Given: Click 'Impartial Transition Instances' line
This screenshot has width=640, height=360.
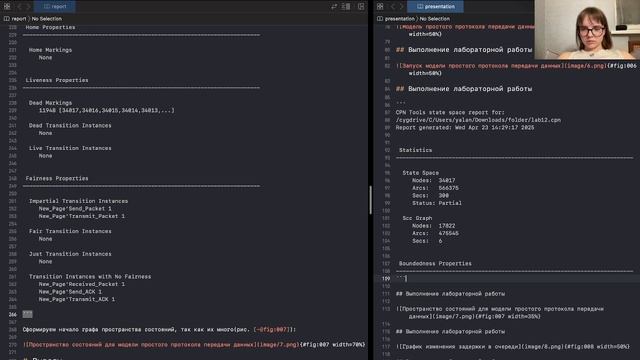Looking at the screenshot, I should click(78, 201).
